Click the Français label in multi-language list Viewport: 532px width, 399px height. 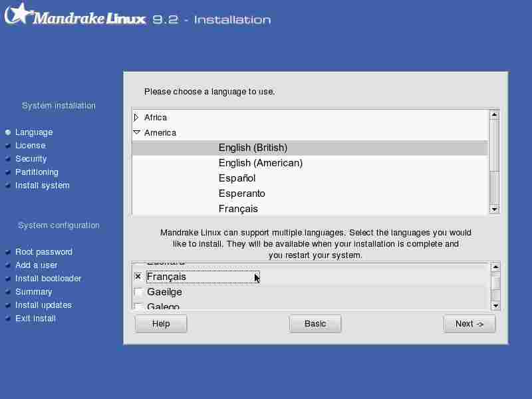click(x=166, y=277)
